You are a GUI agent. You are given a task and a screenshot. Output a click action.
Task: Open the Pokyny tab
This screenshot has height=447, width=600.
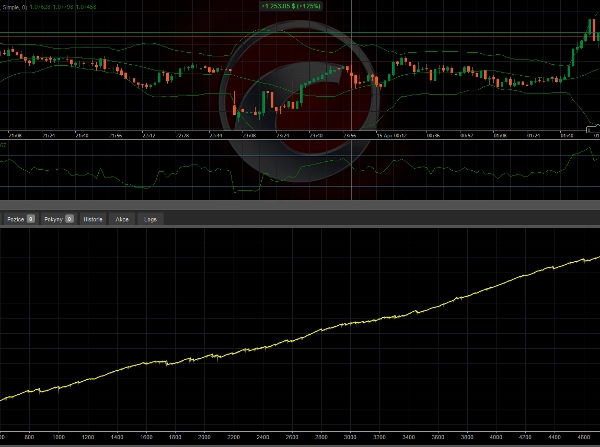pyautogui.click(x=58, y=219)
